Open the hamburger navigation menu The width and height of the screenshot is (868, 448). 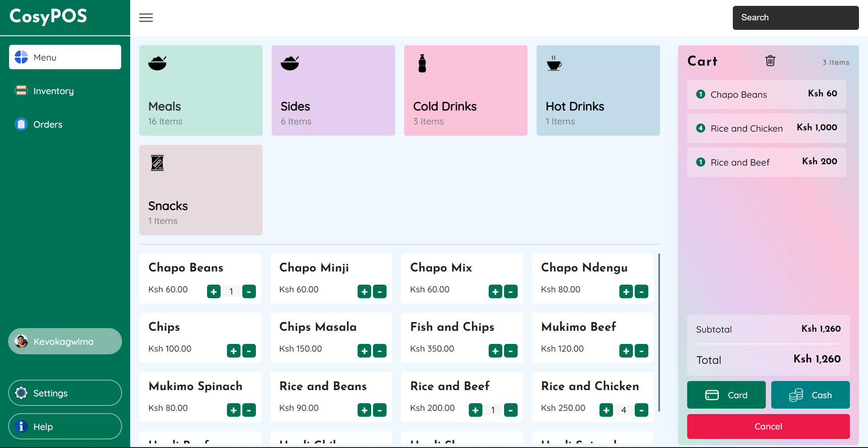[146, 18]
